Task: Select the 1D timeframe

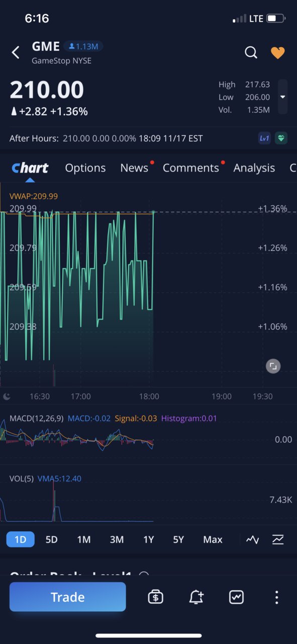Action: tap(20, 539)
